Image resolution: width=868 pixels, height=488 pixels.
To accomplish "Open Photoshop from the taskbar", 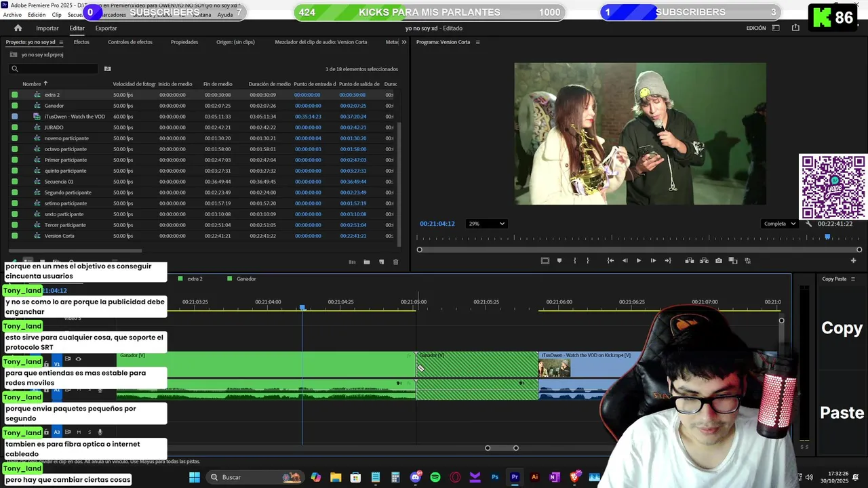I will [x=495, y=477].
